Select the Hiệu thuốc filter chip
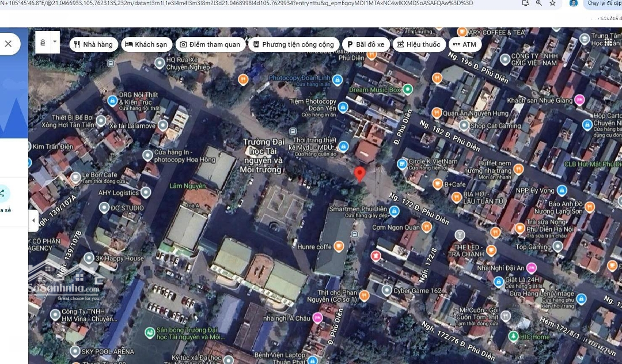622x364 pixels. pyautogui.click(x=419, y=44)
